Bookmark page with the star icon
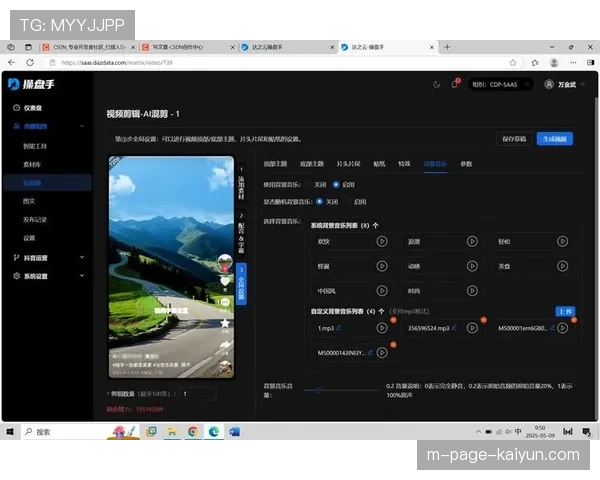This screenshot has width=600, height=480. 513,62
